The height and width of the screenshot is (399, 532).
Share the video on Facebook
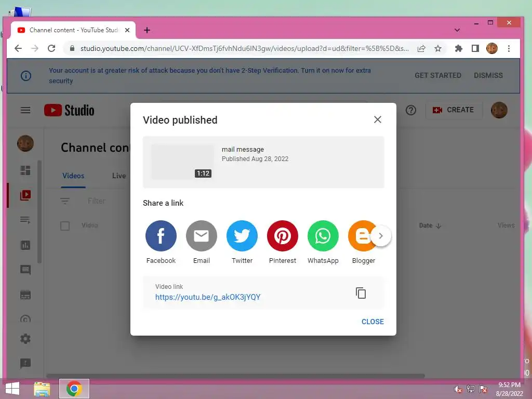pyautogui.click(x=161, y=236)
